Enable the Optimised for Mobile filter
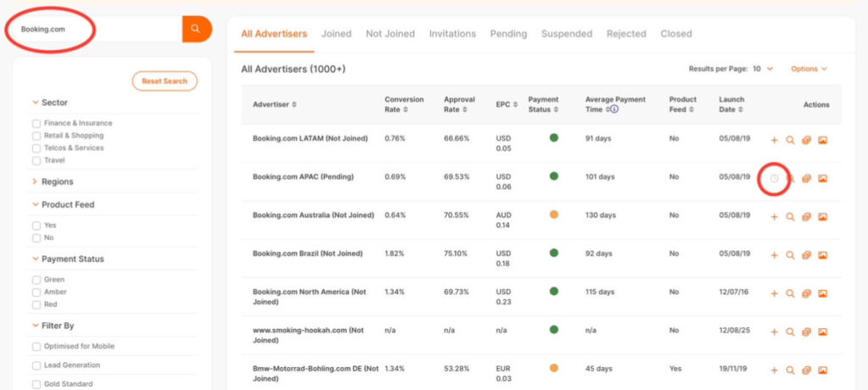Image resolution: width=868 pixels, height=390 pixels. click(x=36, y=346)
